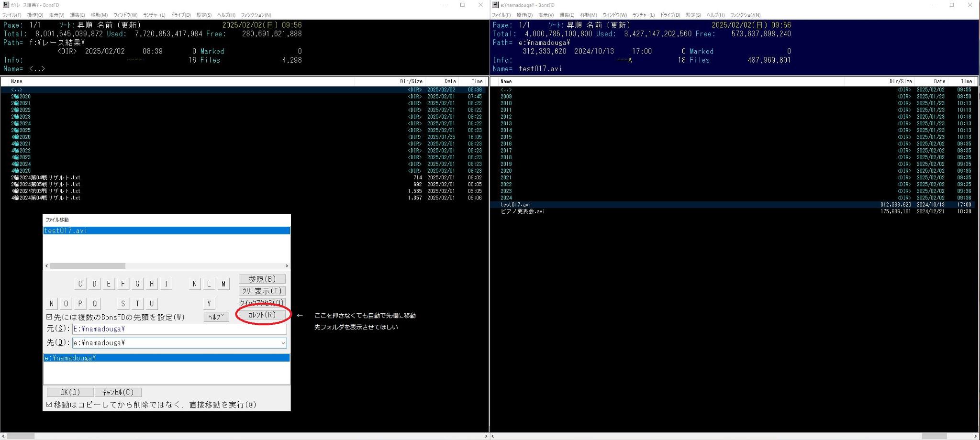Select ピアノ発表会.avi in the right pane

523,211
